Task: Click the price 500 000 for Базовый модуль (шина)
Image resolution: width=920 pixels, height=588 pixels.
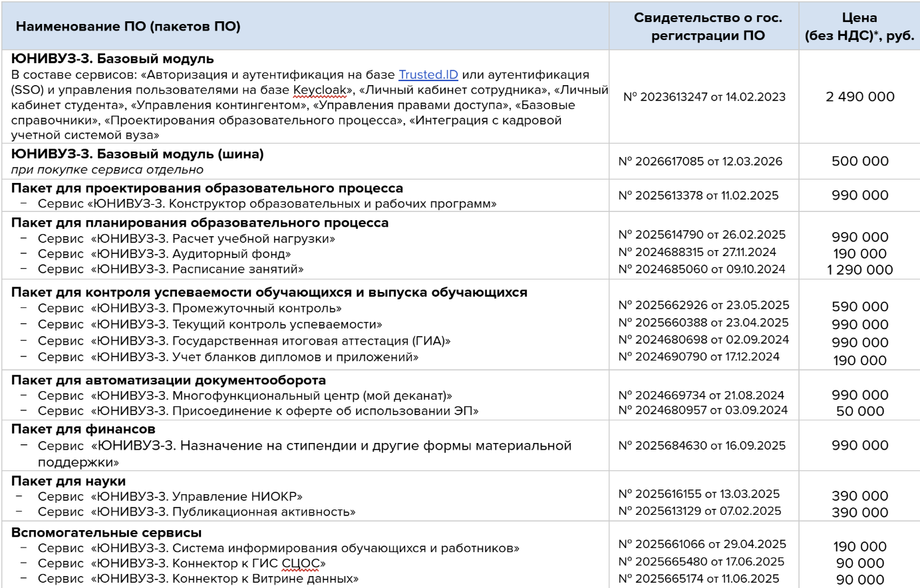Action: point(859,162)
